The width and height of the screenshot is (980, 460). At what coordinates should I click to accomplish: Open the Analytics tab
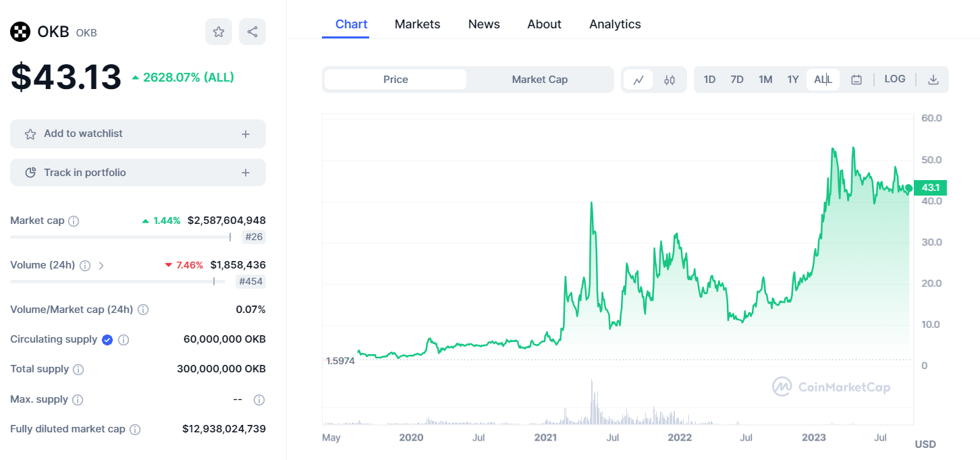(615, 24)
